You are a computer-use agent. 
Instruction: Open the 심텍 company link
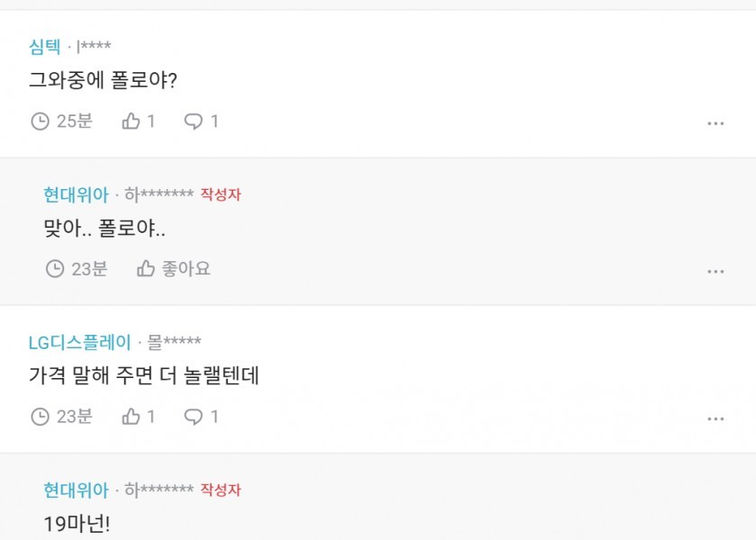pos(45,46)
